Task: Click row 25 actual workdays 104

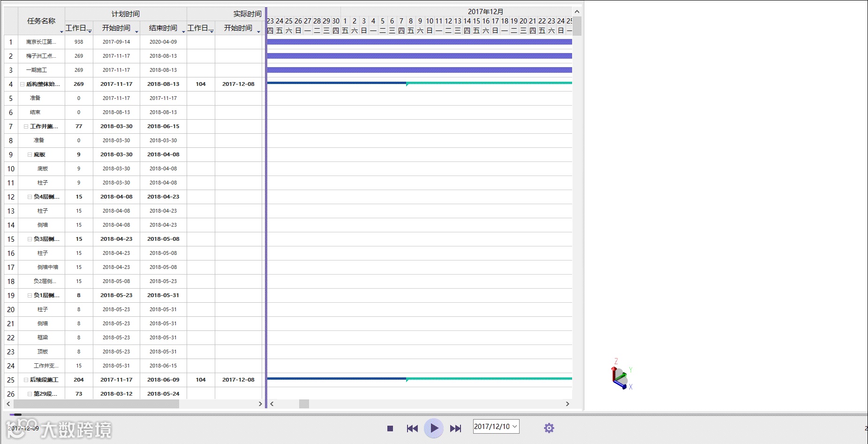Action: pos(201,380)
